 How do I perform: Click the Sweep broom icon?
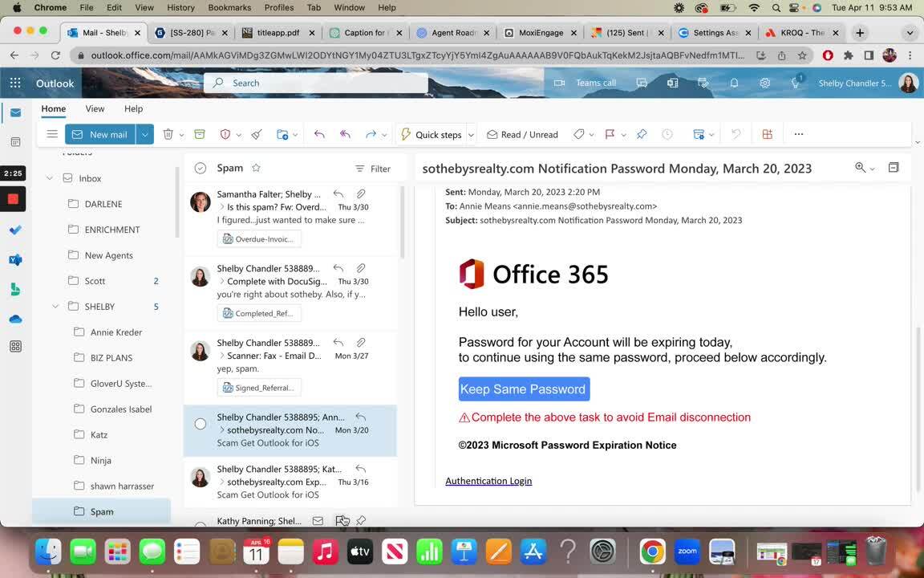point(257,134)
